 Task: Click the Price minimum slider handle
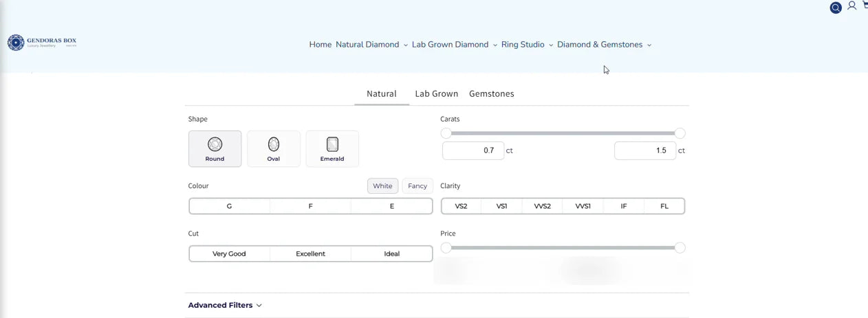(x=446, y=248)
